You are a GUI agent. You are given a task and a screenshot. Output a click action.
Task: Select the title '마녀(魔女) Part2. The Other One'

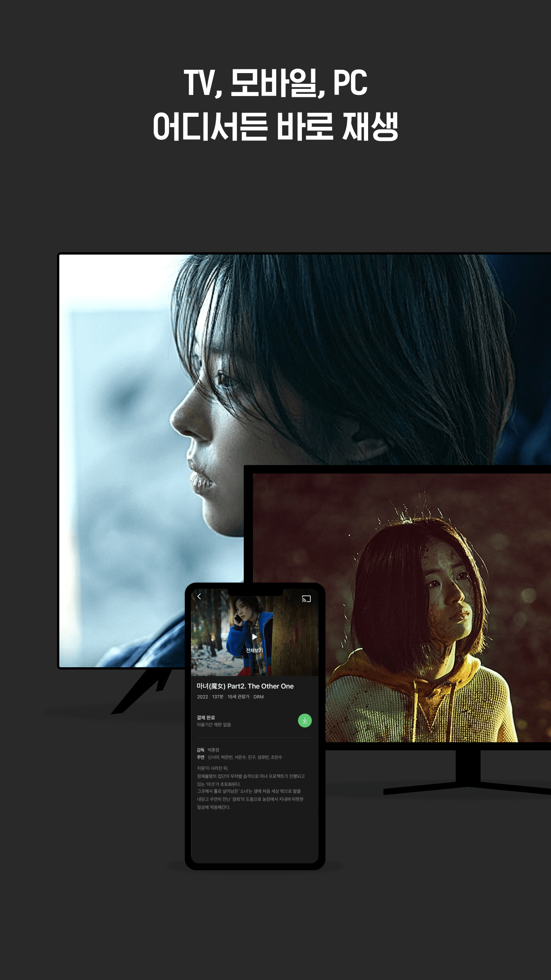(245, 686)
